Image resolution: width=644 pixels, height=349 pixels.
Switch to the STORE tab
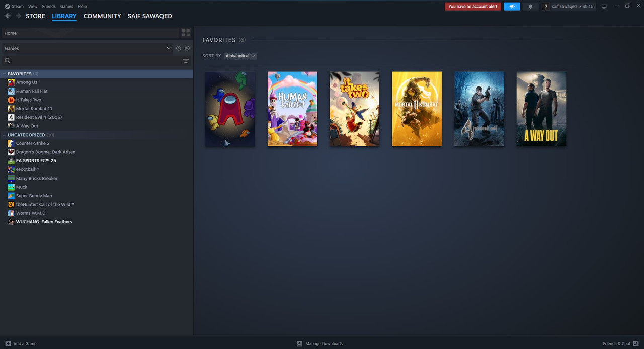tap(35, 16)
